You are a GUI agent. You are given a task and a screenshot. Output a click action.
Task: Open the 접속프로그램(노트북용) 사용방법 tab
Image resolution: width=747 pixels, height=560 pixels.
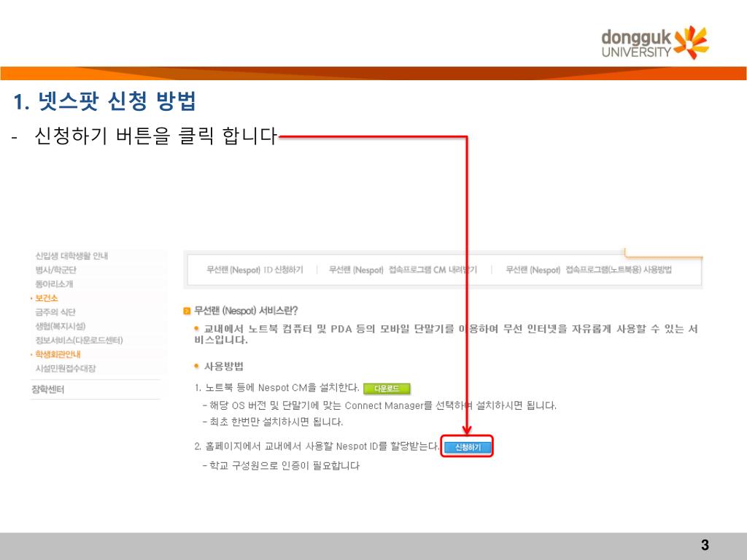point(589,270)
